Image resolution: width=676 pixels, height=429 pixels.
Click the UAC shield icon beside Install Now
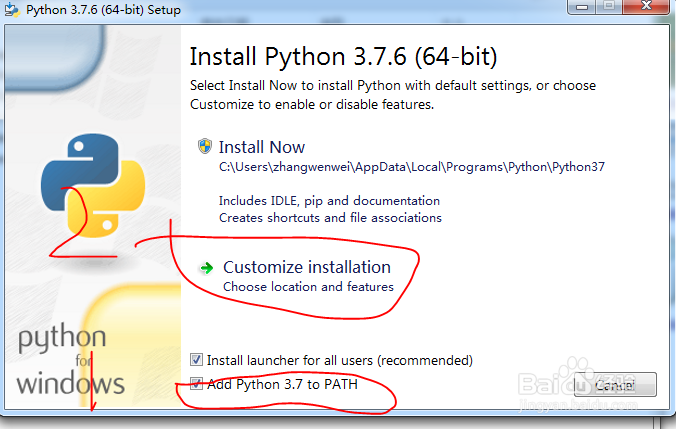click(x=205, y=146)
